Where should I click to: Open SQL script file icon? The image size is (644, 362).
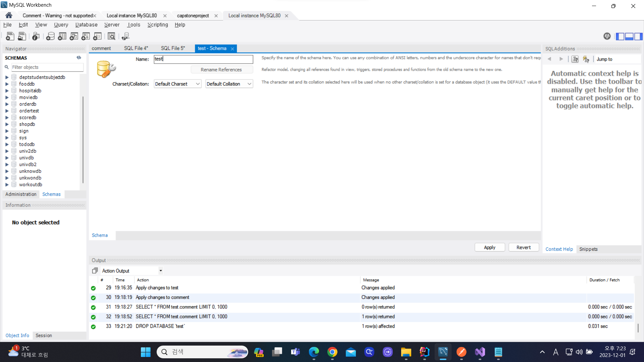pos(22,36)
